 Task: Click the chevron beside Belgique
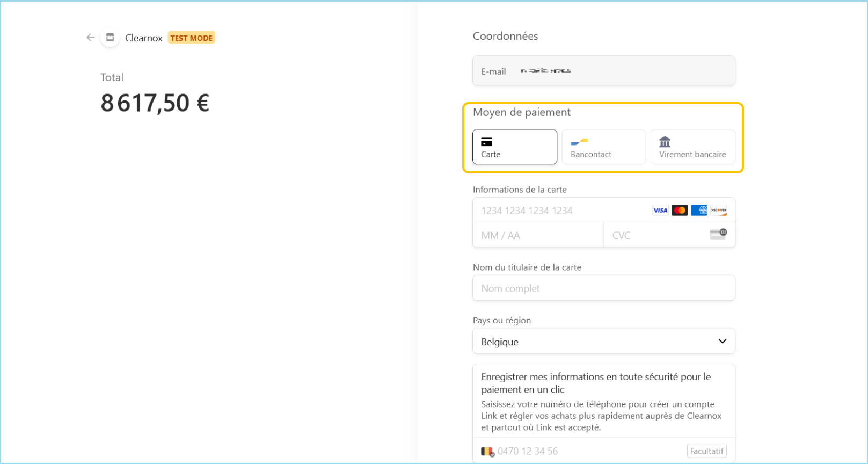pos(723,342)
